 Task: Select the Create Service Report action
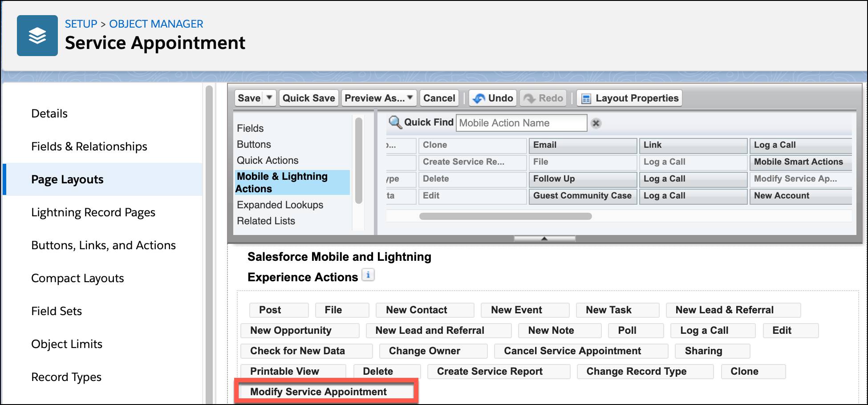(499, 371)
